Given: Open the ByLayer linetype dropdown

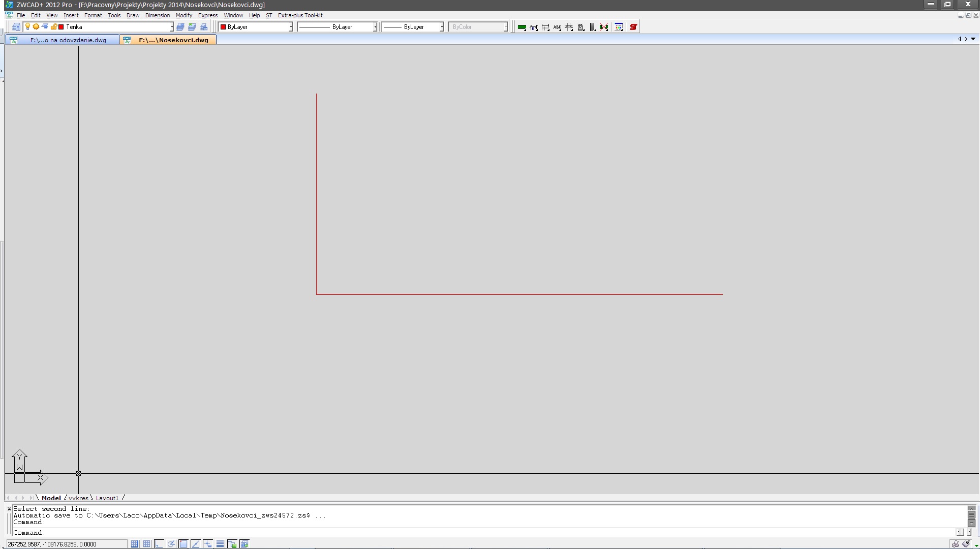Looking at the screenshot, I should pyautogui.click(x=375, y=27).
